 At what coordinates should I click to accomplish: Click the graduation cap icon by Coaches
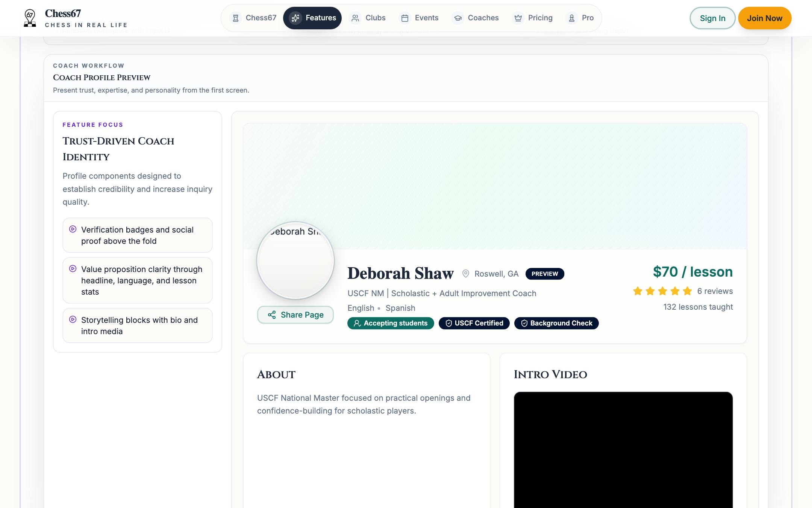(x=458, y=18)
